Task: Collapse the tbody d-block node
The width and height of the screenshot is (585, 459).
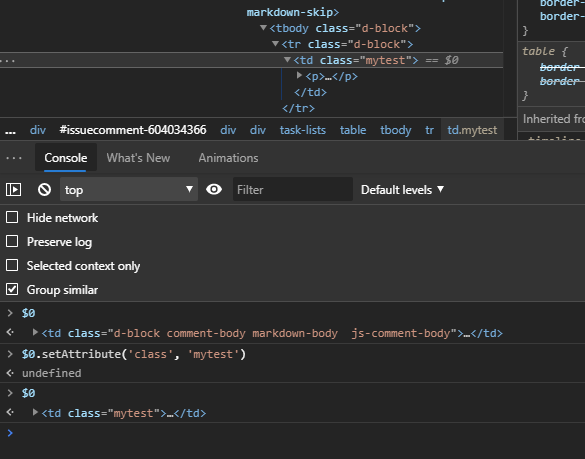Action: tap(263, 28)
